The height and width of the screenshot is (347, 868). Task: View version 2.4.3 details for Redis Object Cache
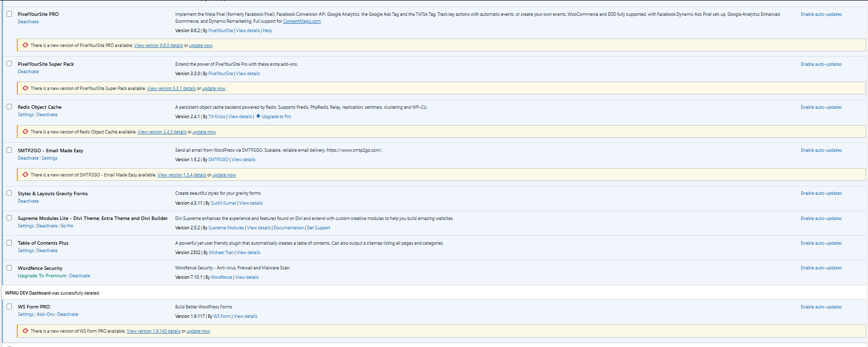coord(162,132)
